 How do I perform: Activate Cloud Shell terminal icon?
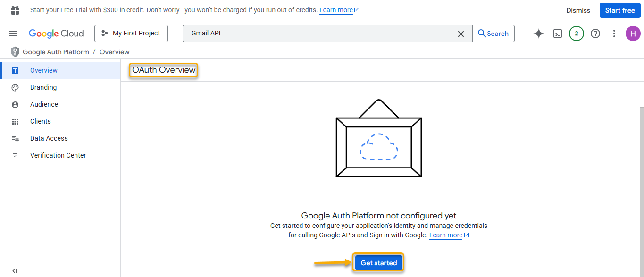click(x=558, y=34)
